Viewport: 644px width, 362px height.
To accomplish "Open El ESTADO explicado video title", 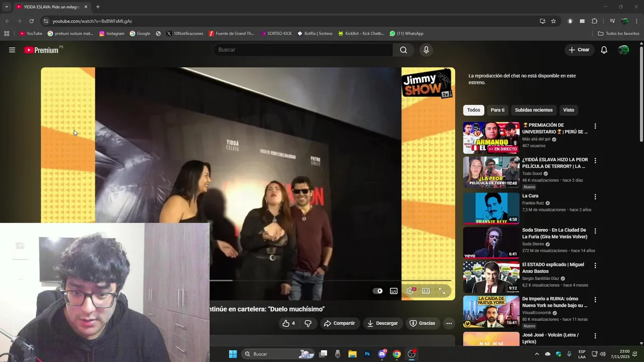I will [553, 268].
